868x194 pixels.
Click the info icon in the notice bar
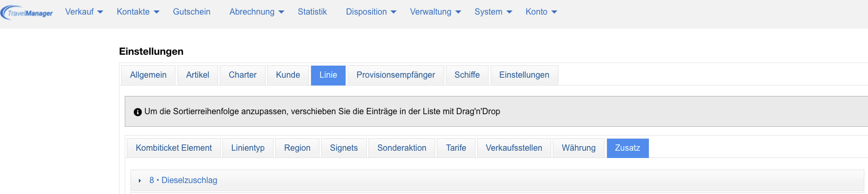pos(138,112)
